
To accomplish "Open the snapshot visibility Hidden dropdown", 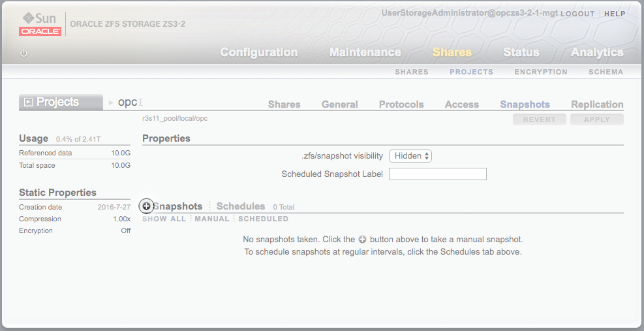I will [x=410, y=156].
